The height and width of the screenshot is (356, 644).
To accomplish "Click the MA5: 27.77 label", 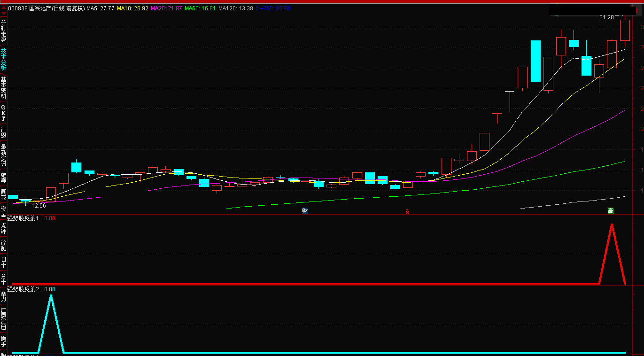I will click(x=101, y=8).
